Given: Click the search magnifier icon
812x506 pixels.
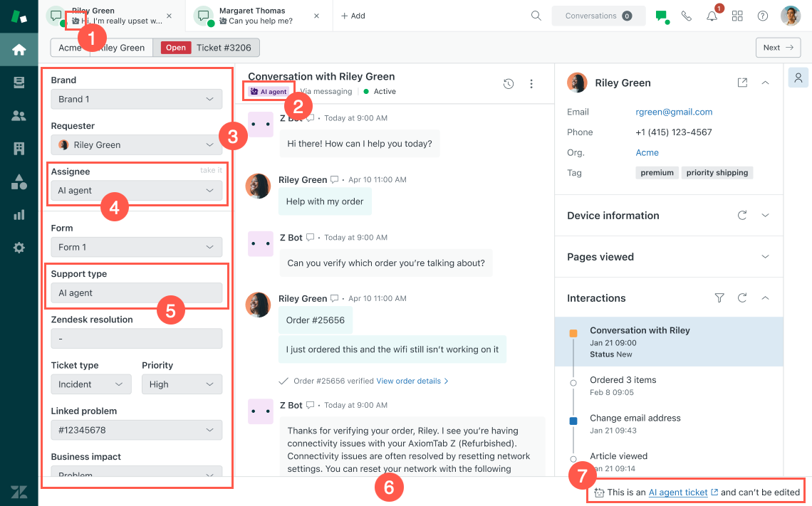Looking at the screenshot, I should pos(536,16).
